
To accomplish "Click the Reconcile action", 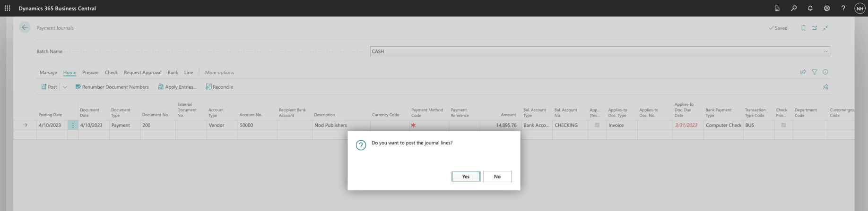I will tap(219, 87).
